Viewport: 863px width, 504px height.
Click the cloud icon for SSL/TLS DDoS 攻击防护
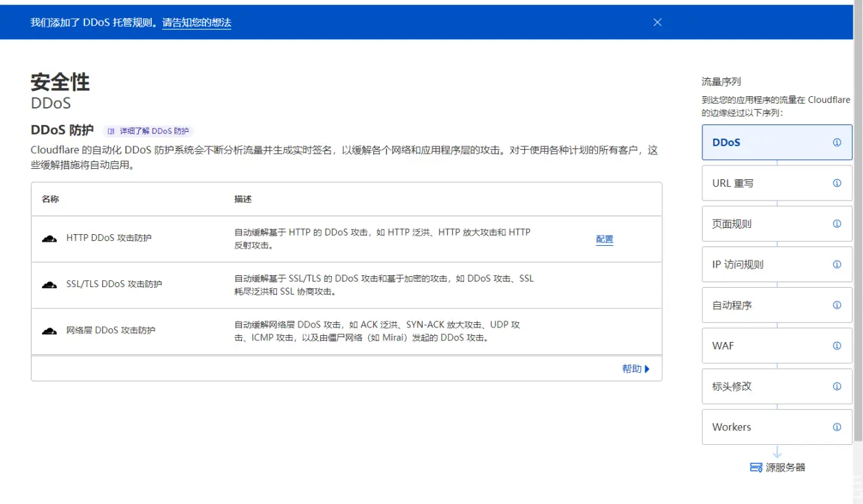point(49,285)
